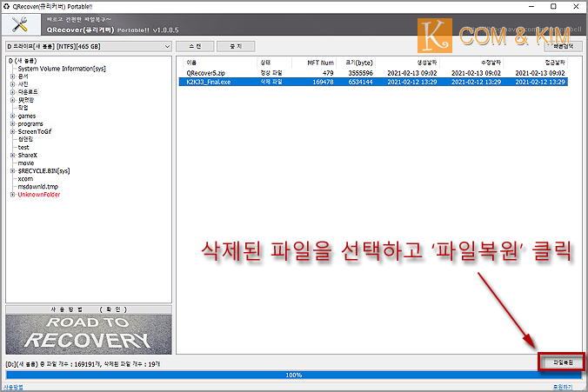Click the file count status text at bottom
This screenshot has width=588, height=392.
[83, 364]
